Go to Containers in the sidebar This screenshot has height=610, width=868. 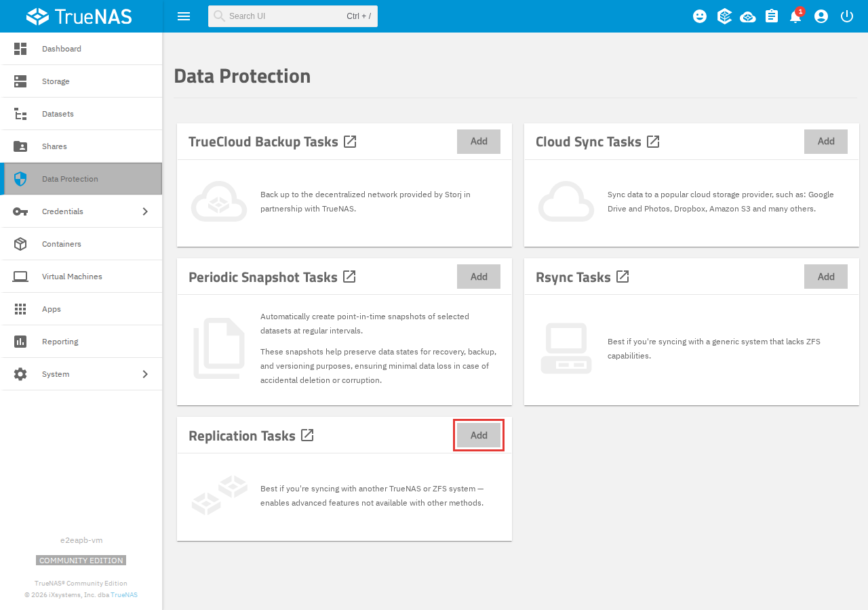[x=81, y=244]
